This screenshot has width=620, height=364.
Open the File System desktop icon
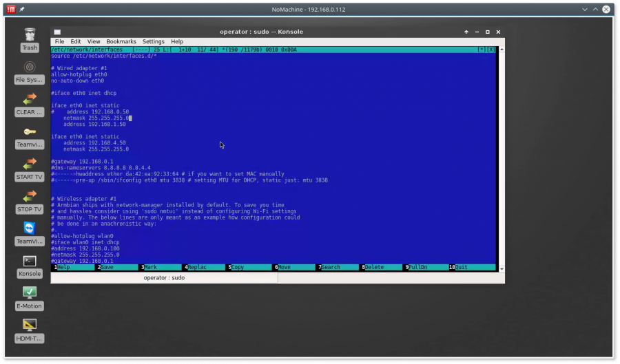click(30, 67)
